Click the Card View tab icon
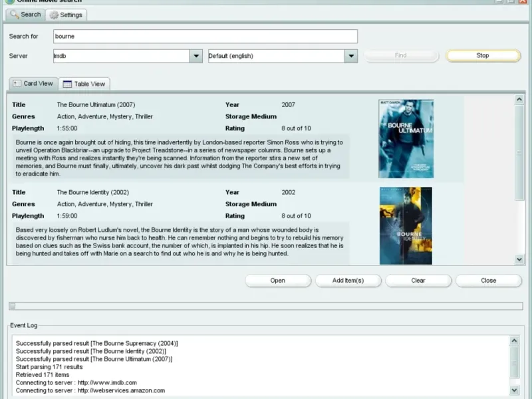Screen dimensions: 532x399 [x=17, y=84]
